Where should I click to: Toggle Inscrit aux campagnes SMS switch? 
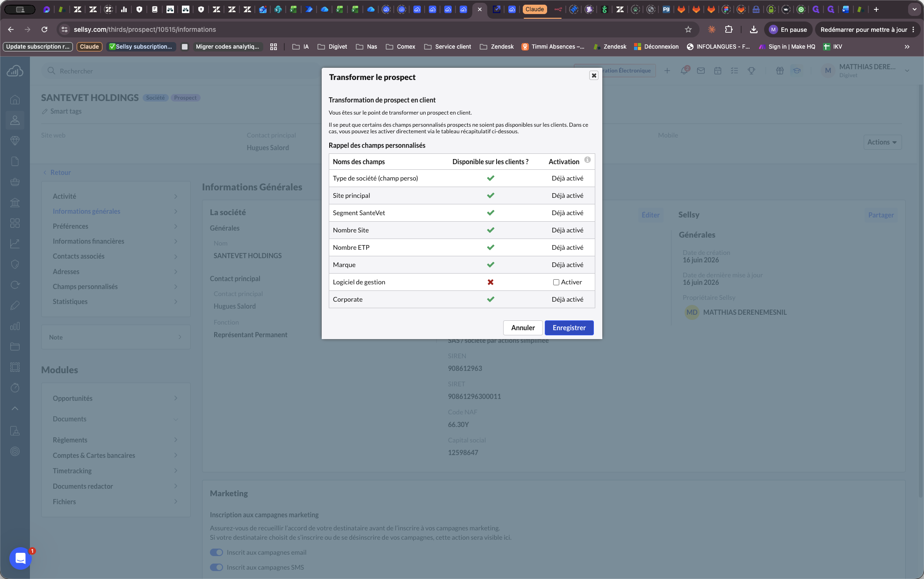217,567
